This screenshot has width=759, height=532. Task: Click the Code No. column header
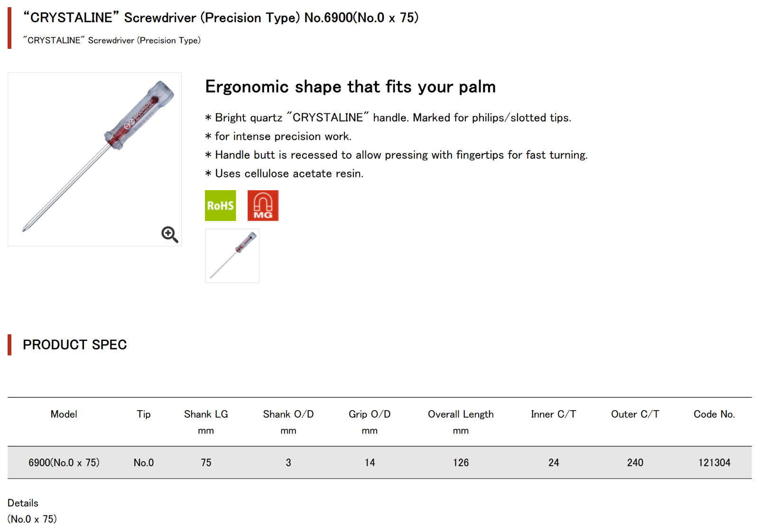point(714,414)
